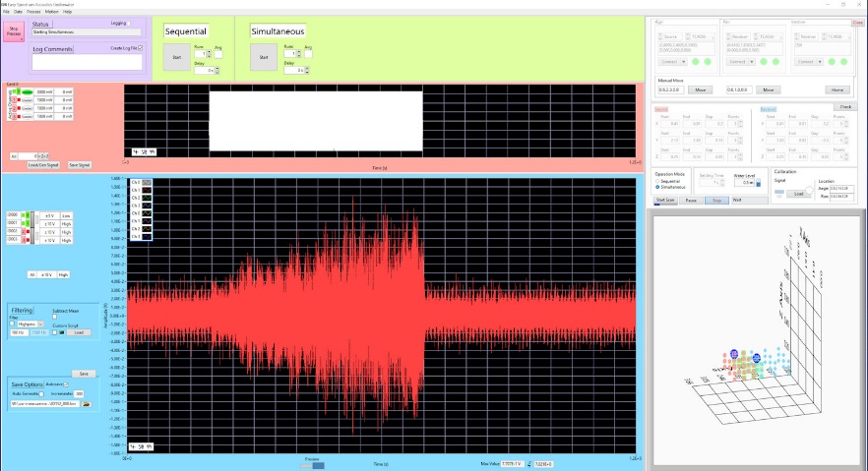Enable the Subtract Mean checkbox
Viewport: 868px width, 471px height.
click(x=55, y=316)
